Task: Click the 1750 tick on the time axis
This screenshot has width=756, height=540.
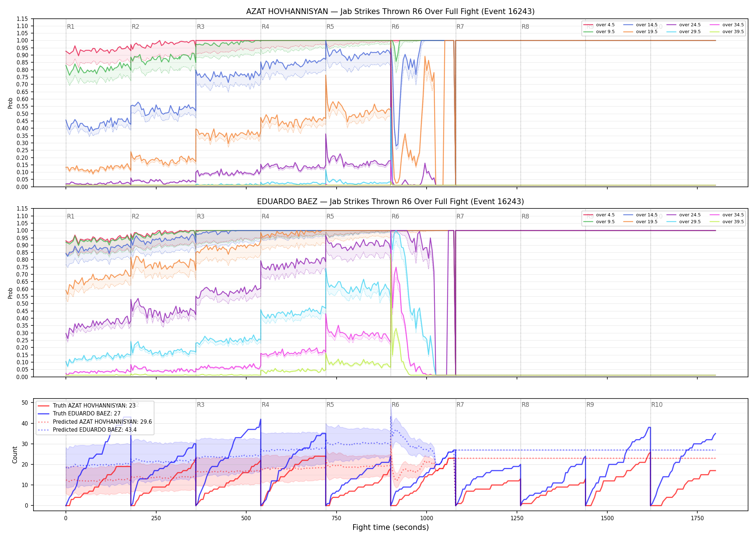Action: tap(697, 518)
